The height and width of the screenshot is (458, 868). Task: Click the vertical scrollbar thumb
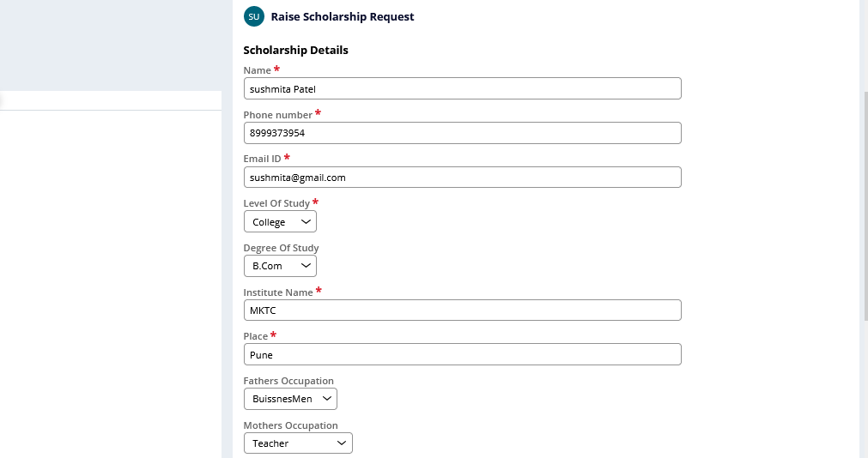(x=864, y=206)
